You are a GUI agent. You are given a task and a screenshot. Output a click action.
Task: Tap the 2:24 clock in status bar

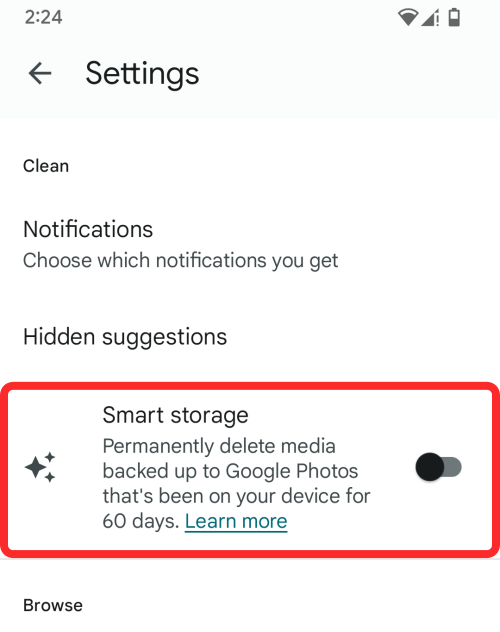coord(44,17)
